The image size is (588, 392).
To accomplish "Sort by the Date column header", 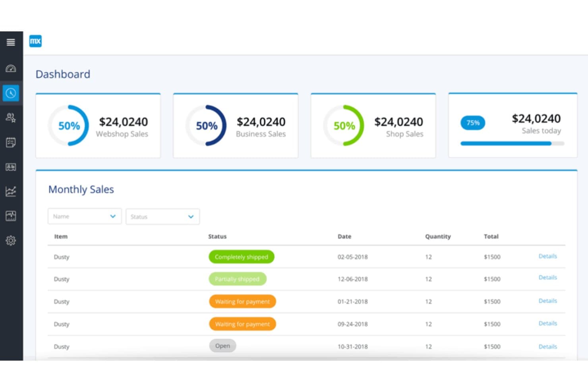I will (344, 236).
